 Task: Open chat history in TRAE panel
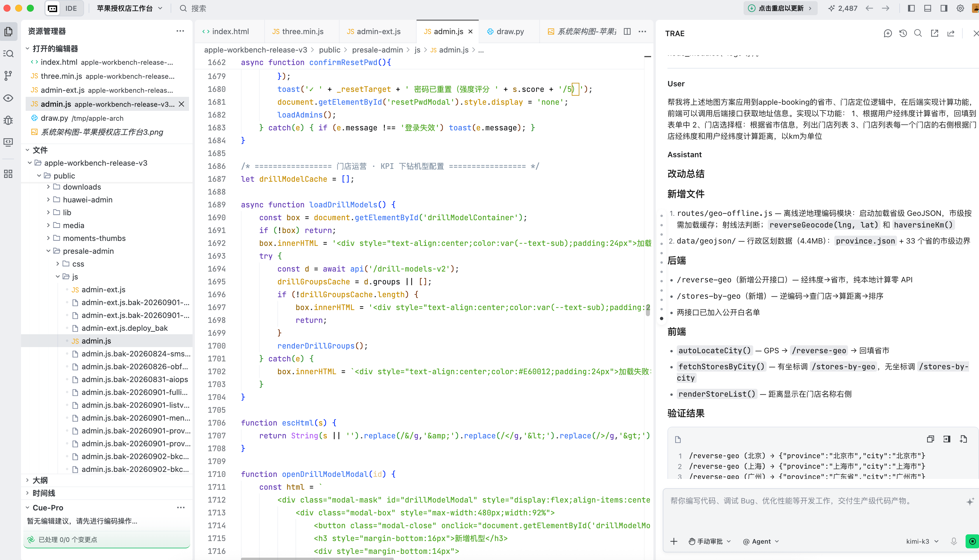(x=903, y=34)
